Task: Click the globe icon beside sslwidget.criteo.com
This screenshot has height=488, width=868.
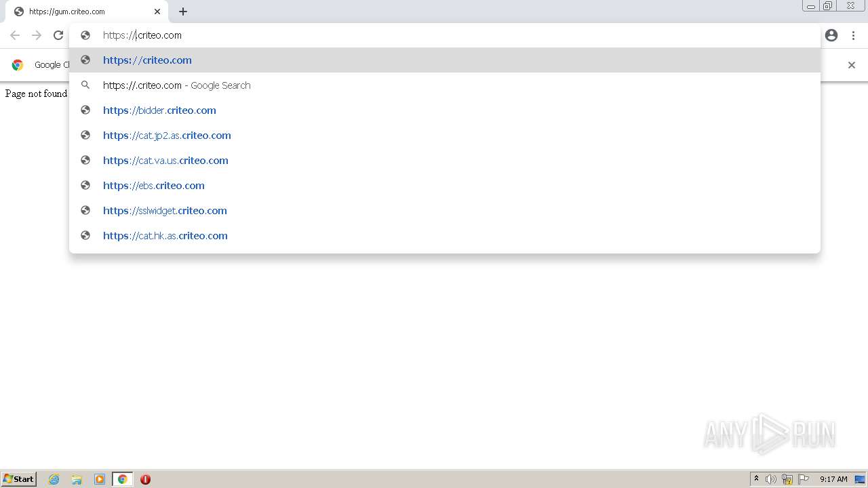Action: coord(85,210)
